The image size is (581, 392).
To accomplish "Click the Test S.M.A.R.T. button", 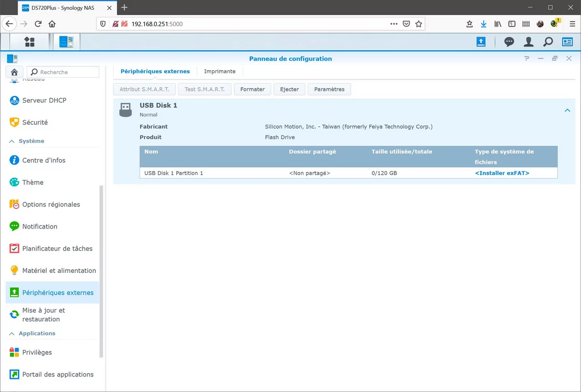I will tap(205, 89).
